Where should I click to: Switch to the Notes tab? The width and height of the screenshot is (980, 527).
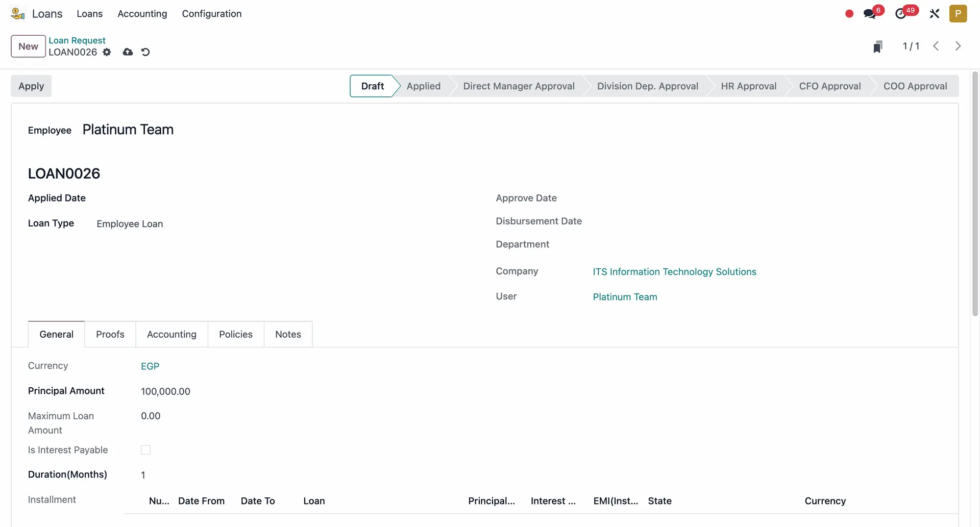tap(288, 334)
